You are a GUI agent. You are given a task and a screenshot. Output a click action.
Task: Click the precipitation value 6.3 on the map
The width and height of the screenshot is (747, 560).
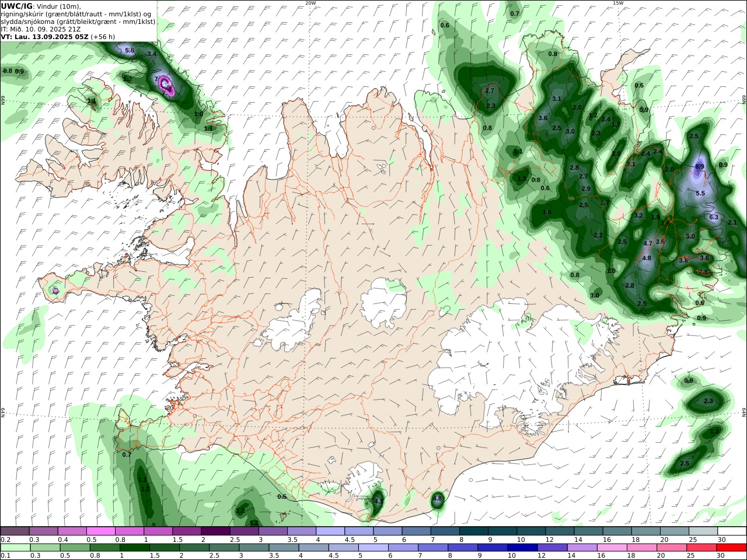(x=714, y=217)
